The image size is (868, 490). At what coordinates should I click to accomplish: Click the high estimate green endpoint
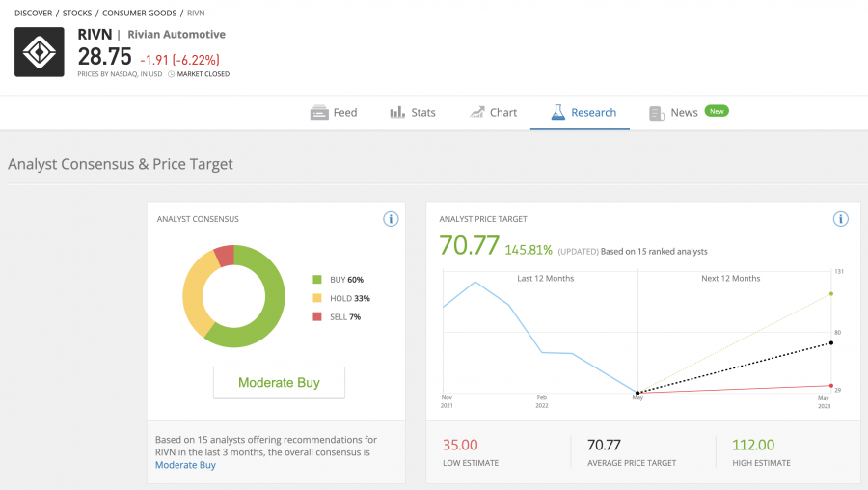831,294
